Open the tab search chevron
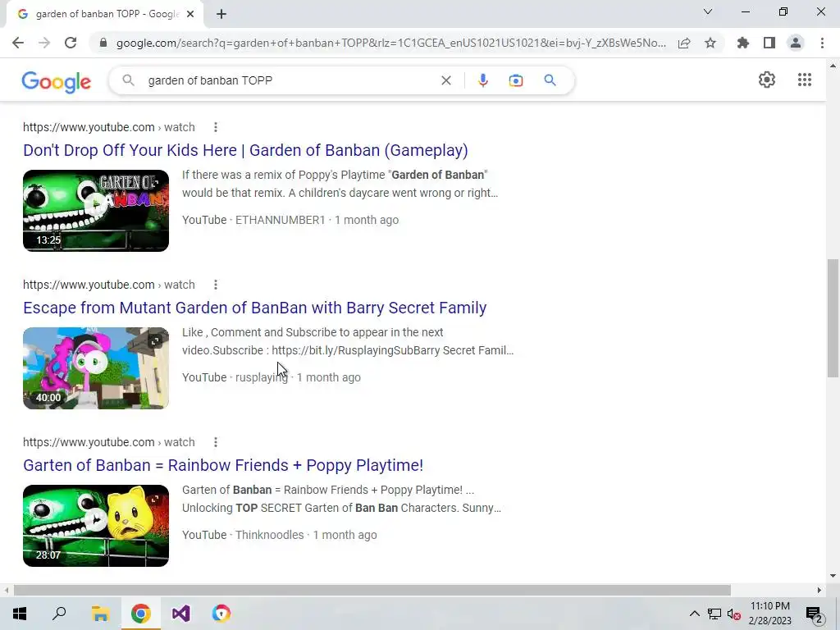 708,11
